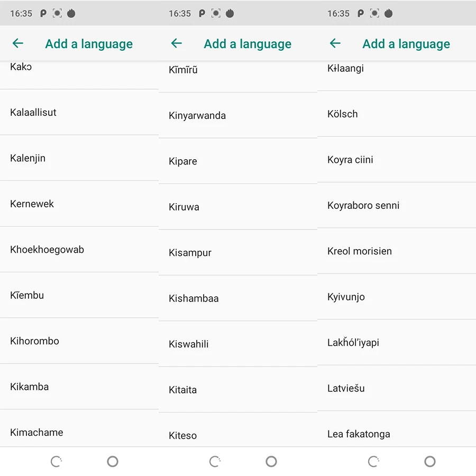Tap the back arrow above Kĩmĩrũ list

click(x=176, y=43)
